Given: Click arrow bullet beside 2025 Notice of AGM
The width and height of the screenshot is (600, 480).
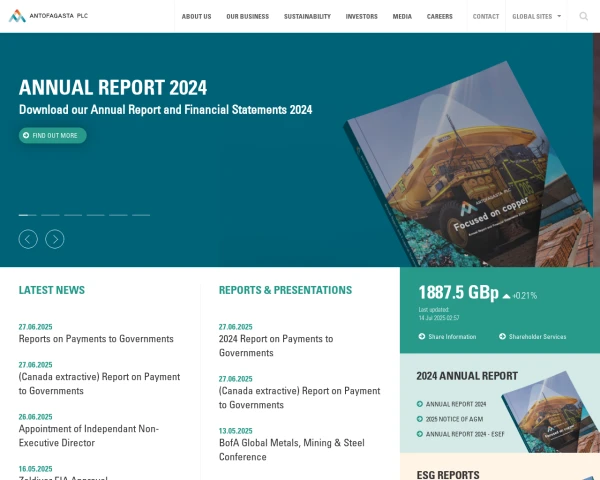Looking at the screenshot, I should click(x=420, y=419).
